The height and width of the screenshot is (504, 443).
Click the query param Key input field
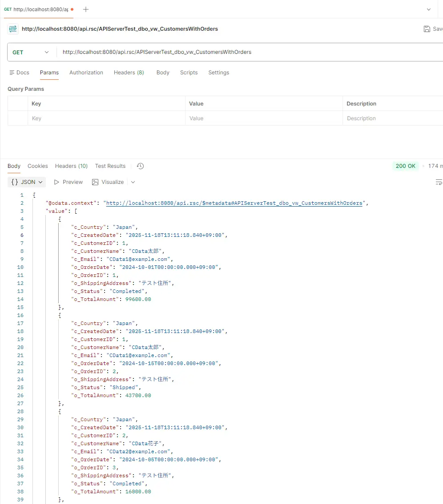click(x=107, y=118)
